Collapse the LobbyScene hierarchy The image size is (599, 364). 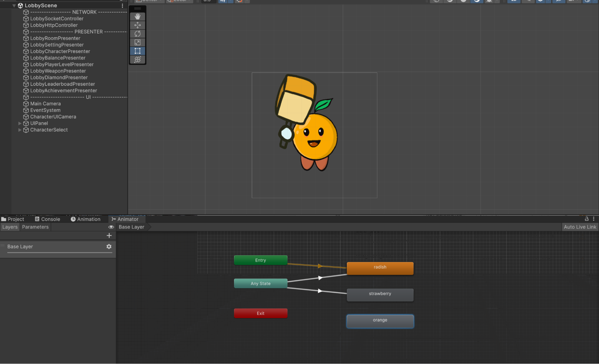(x=14, y=6)
